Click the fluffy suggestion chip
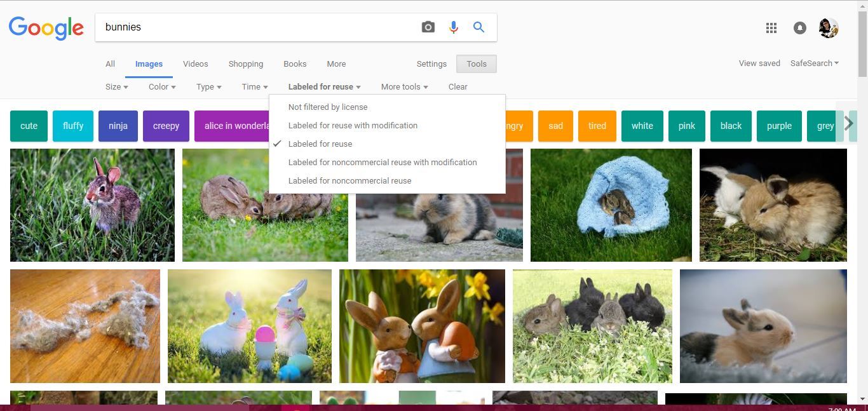868x411 pixels. tap(73, 126)
